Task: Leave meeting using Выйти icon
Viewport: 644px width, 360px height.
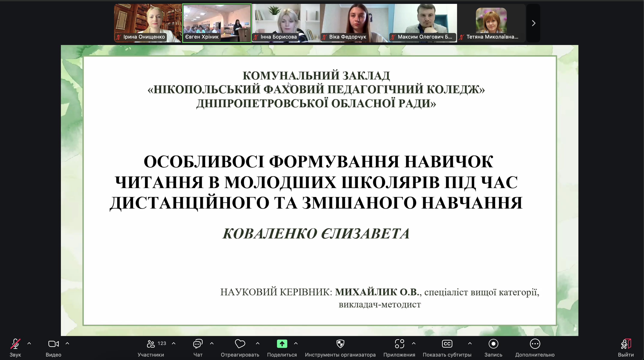Action: click(x=626, y=344)
